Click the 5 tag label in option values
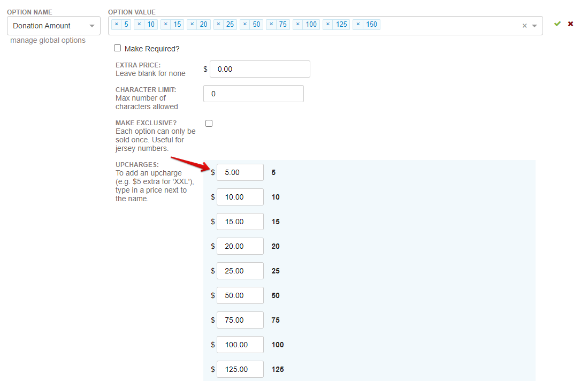This screenshot has height=381, width=588. pyautogui.click(x=126, y=24)
